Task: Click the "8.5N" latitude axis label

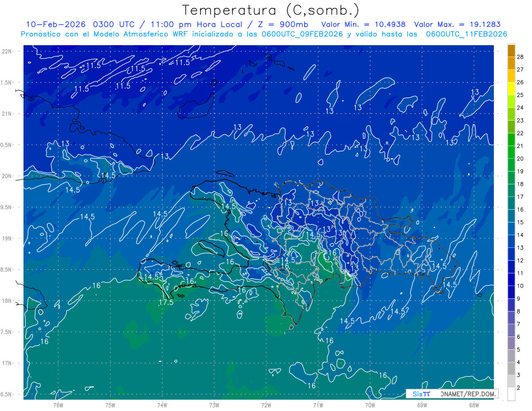Action: 6,270
